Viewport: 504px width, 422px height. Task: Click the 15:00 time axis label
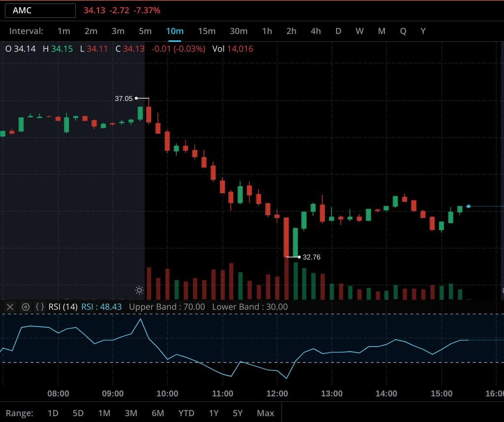tap(441, 393)
